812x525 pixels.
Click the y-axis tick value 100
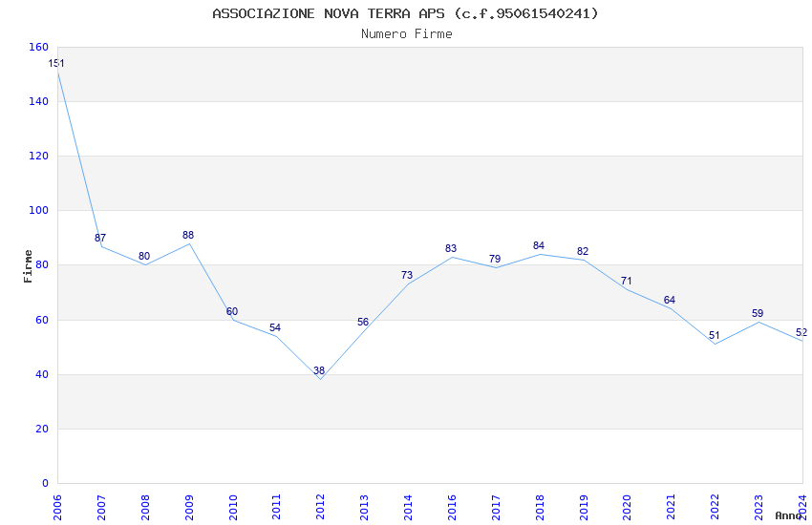point(39,210)
